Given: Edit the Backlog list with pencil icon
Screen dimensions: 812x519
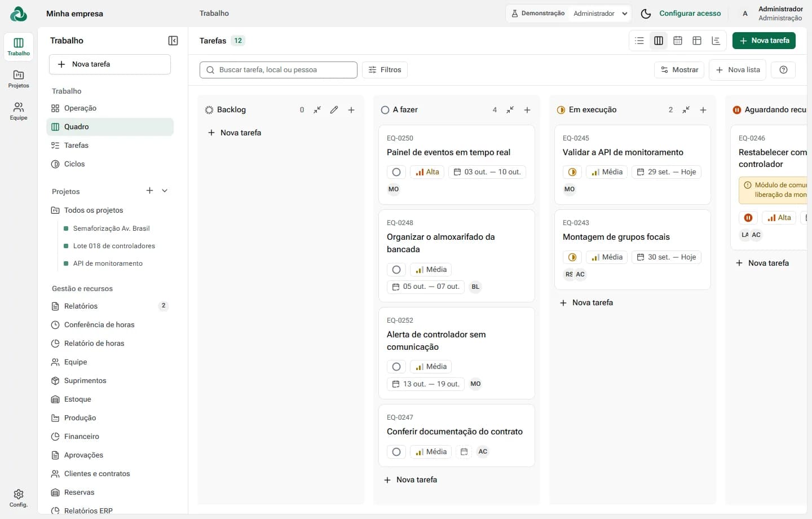Looking at the screenshot, I should (334, 110).
